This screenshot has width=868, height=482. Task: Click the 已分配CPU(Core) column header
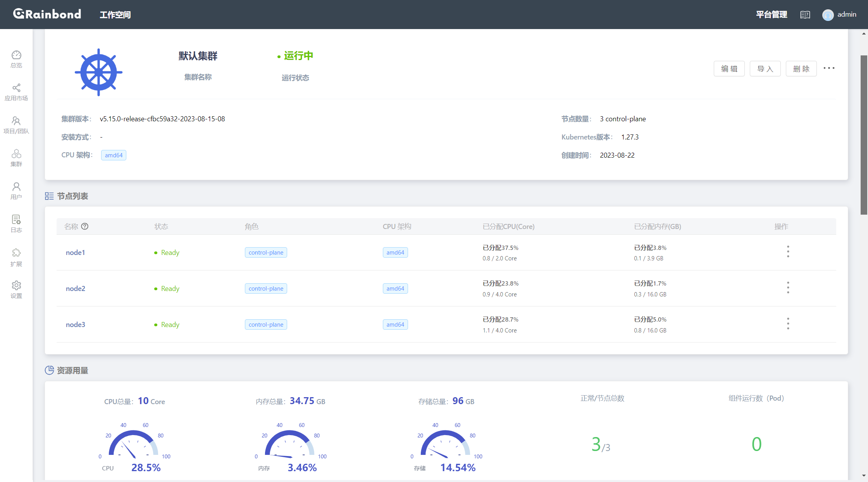pyautogui.click(x=508, y=226)
